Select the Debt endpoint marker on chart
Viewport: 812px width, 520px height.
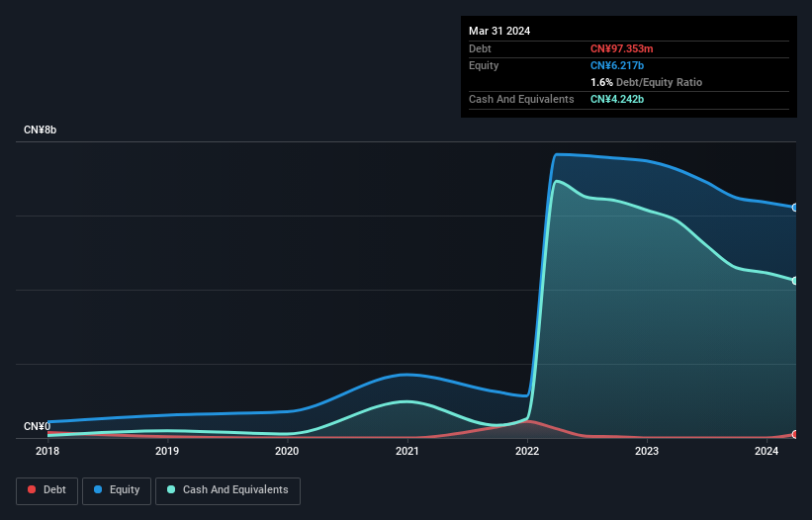click(x=795, y=434)
